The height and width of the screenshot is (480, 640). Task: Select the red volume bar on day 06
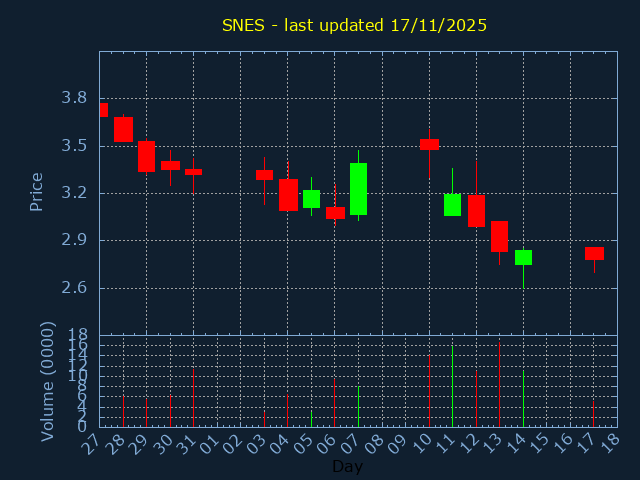coord(335,402)
